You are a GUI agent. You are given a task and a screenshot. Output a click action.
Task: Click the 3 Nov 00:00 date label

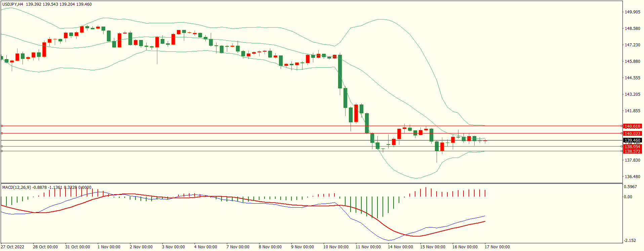click(x=173, y=247)
